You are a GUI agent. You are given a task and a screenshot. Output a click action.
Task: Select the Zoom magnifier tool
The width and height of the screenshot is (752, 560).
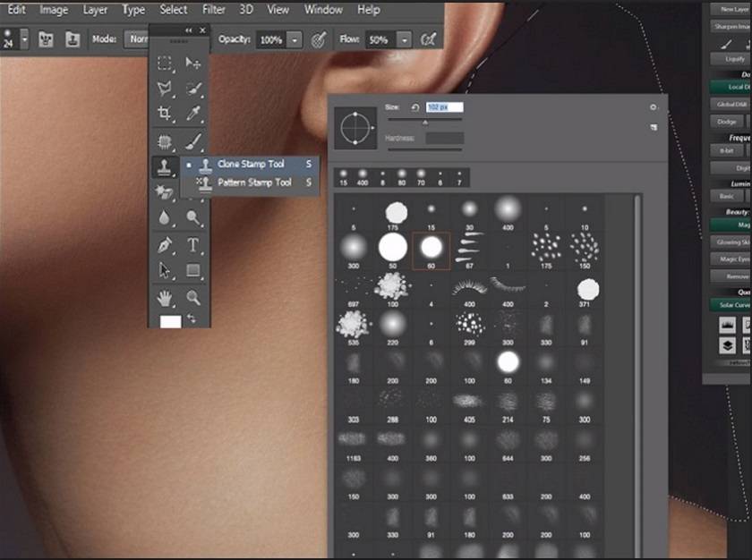click(x=192, y=297)
